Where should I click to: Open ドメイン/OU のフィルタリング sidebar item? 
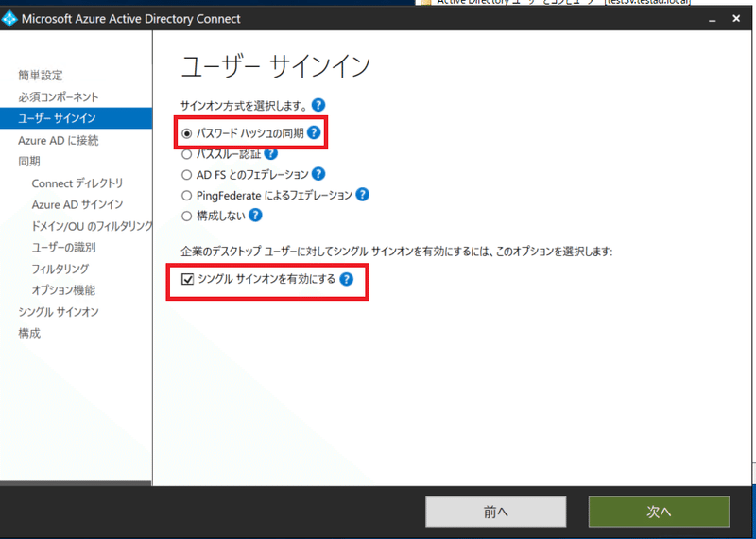coord(92,226)
